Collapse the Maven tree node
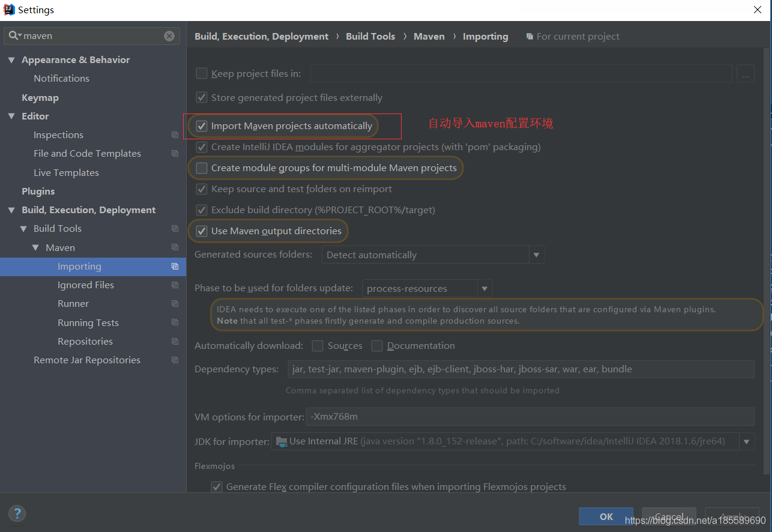The height and width of the screenshot is (532, 772). 35,247
